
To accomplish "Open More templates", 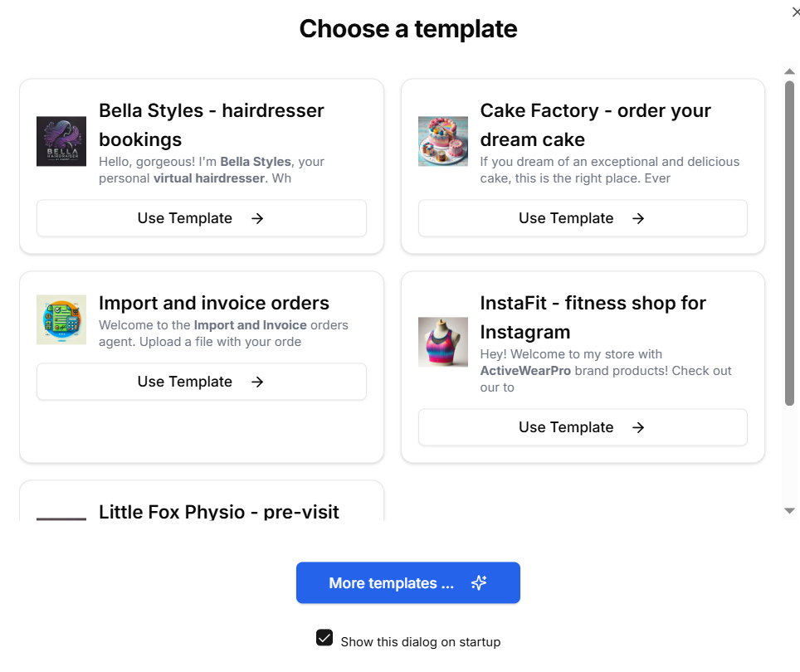I will [407, 583].
